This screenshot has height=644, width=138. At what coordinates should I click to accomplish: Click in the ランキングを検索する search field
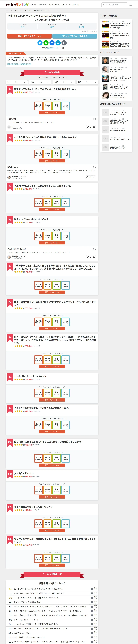[x=113, y=5]
